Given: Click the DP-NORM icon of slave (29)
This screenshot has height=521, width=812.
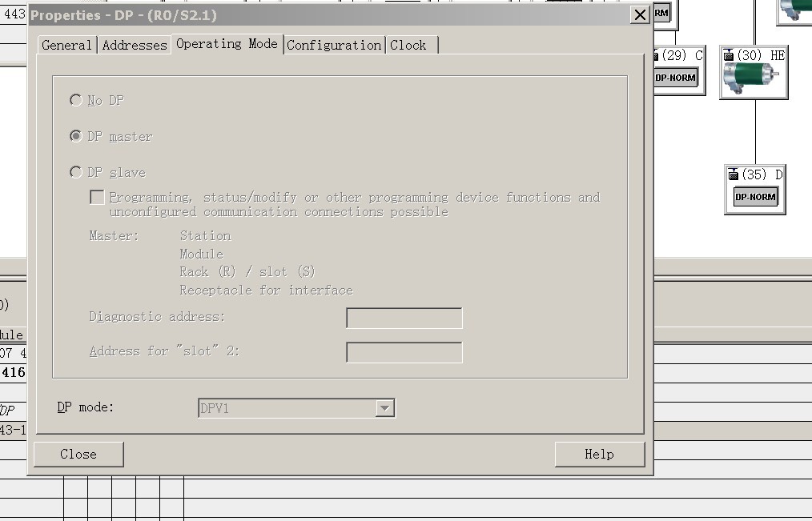Looking at the screenshot, I should coord(676,78).
